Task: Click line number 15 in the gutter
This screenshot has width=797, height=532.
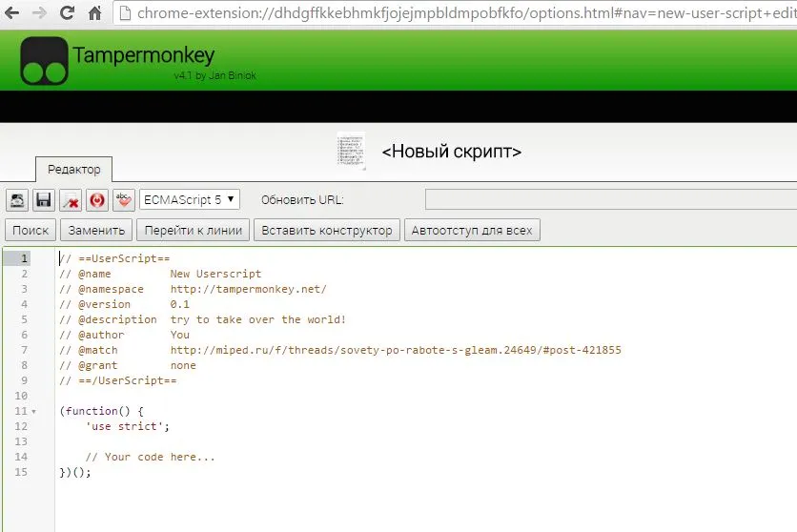Action: click(21, 472)
